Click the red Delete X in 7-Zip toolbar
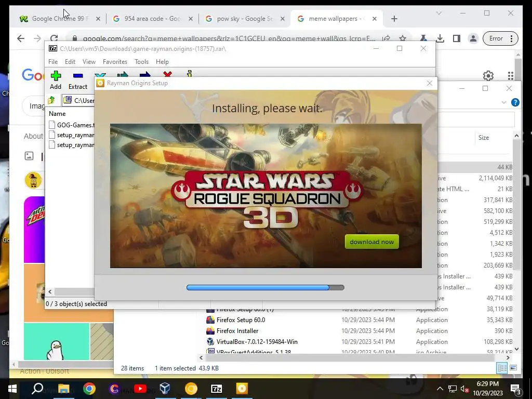The image size is (532, 399). coord(167,74)
